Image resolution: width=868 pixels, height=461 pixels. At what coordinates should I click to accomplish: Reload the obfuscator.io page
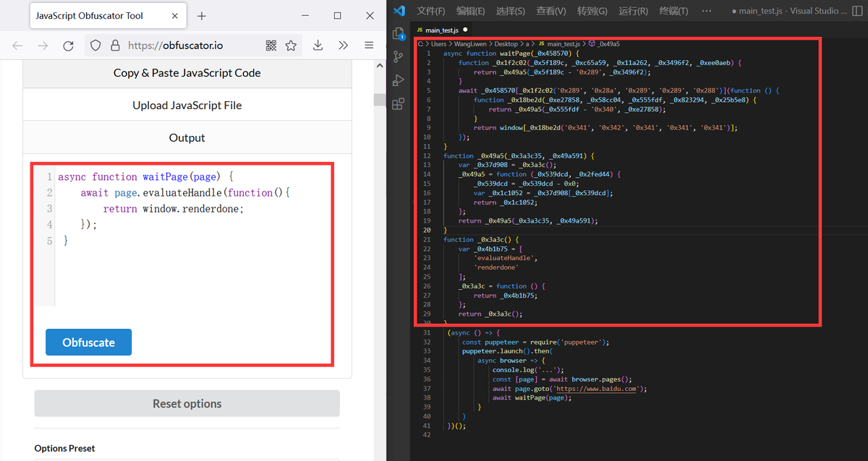click(68, 45)
